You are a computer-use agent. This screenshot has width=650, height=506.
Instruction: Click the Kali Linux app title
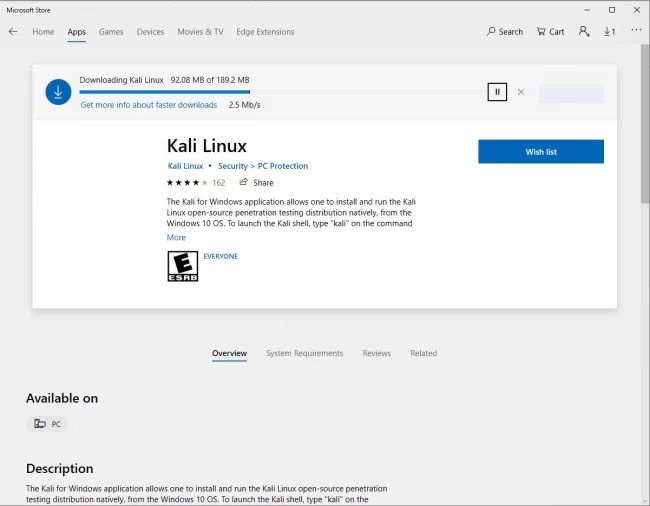pos(206,146)
